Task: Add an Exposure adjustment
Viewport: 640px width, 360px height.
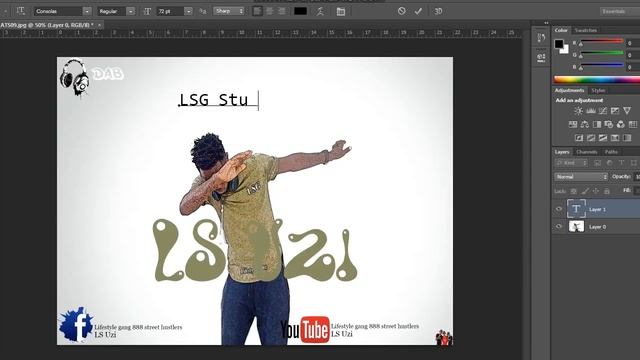Action: tap(615, 111)
